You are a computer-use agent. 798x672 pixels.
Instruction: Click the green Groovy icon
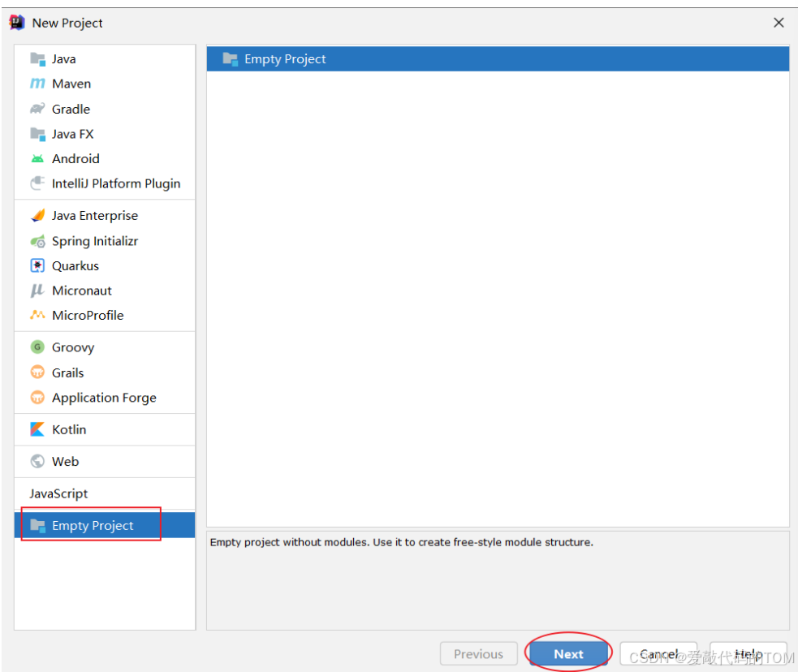(37, 347)
